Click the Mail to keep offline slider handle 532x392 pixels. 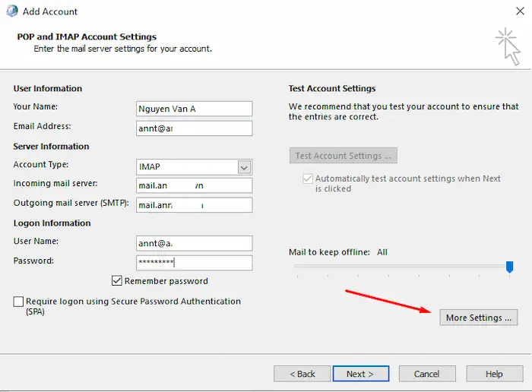pos(510,267)
